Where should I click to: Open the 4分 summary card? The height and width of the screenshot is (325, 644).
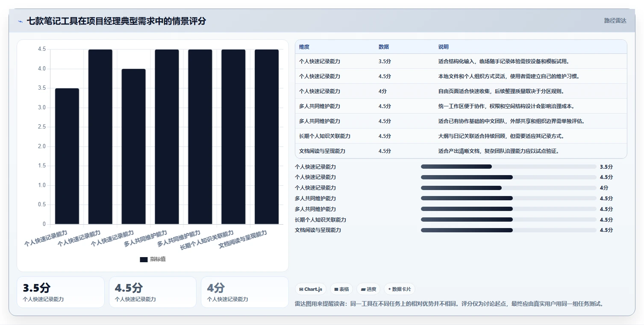[245, 292]
